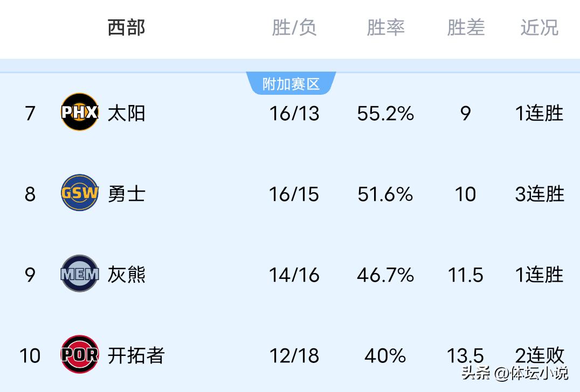Click the Suns 16/13 record
580x392 pixels.
[294, 113]
